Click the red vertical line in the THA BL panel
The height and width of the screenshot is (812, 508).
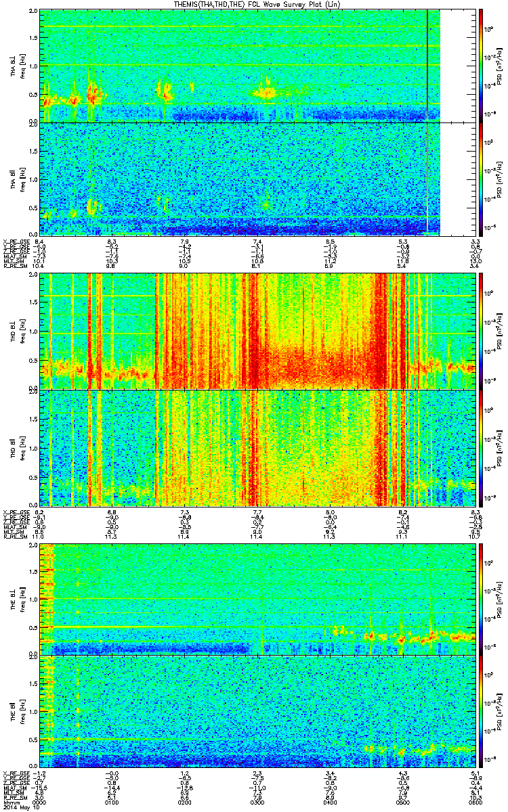pyautogui.click(x=427, y=66)
